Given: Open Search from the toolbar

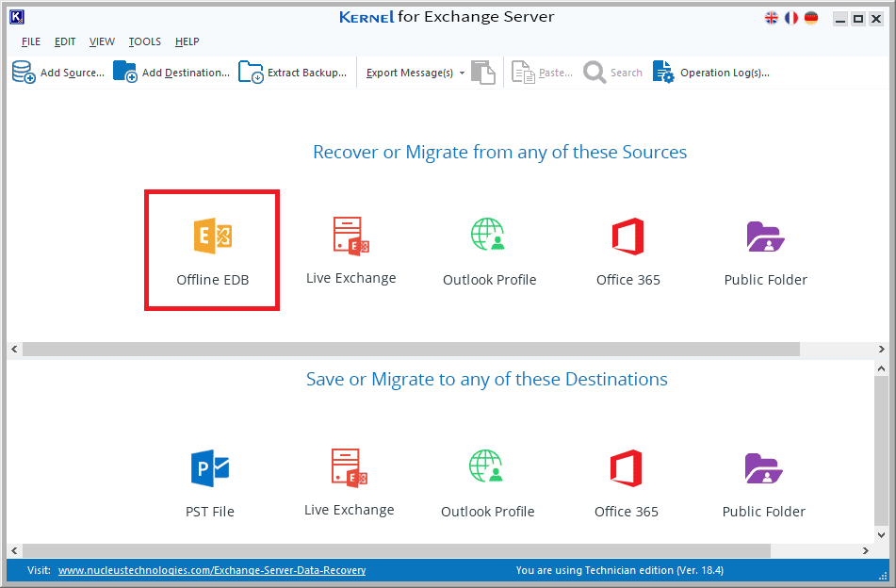Looking at the screenshot, I should [x=612, y=73].
